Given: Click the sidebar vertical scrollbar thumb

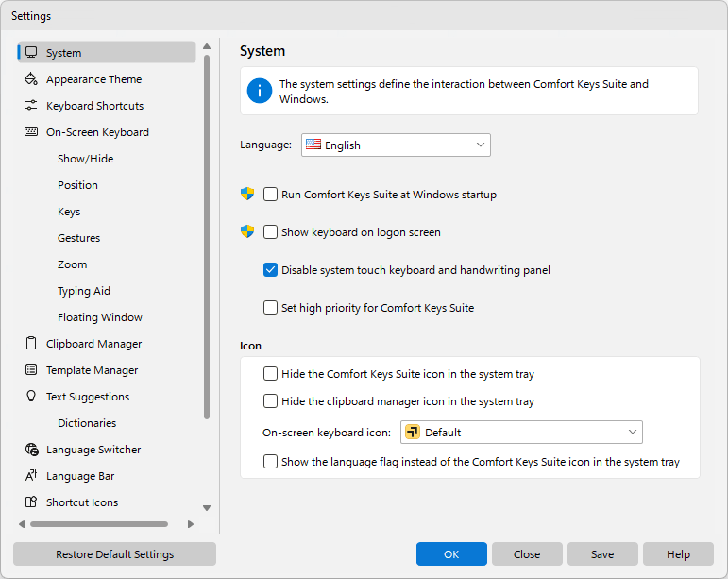Looking at the screenshot, I should coord(207,237).
